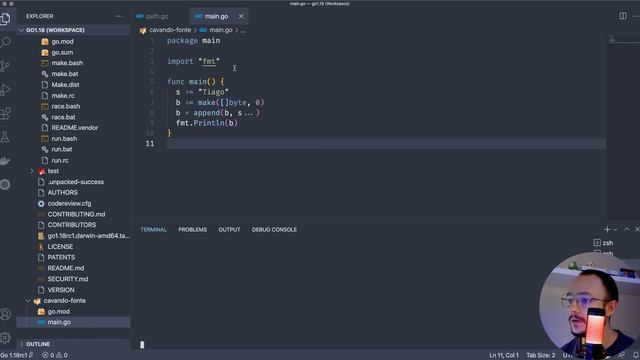Screen dimensions: 640x360
Task: Open the Search view in activity bar
Action: tap(6, 42)
